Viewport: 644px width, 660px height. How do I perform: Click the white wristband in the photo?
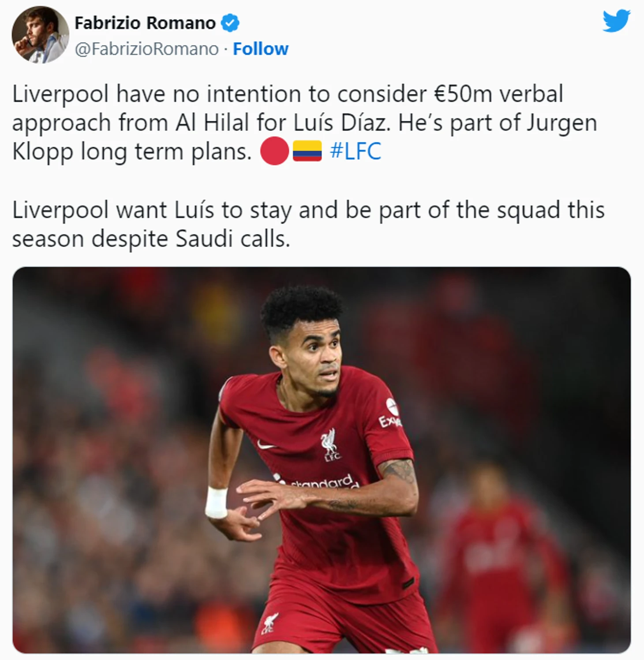[216, 502]
